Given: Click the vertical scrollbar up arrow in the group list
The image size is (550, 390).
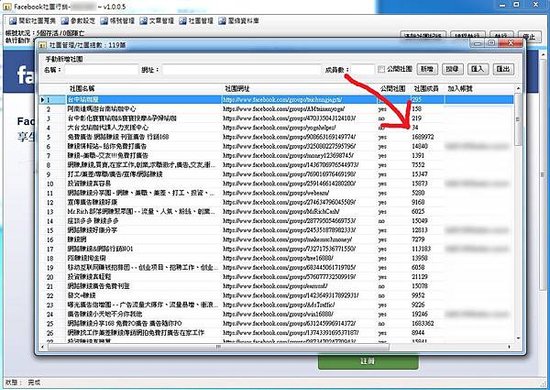Looking at the screenshot, I should coord(518,88).
